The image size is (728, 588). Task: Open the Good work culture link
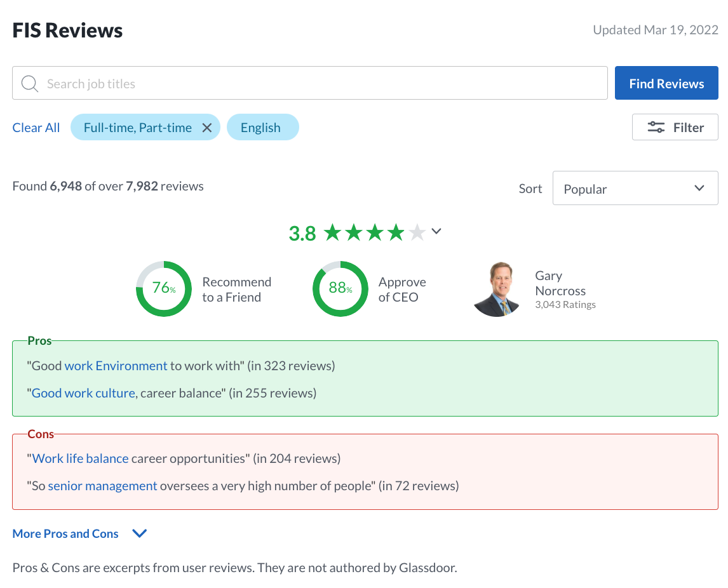pyautogui.click(x=84, y=393)
